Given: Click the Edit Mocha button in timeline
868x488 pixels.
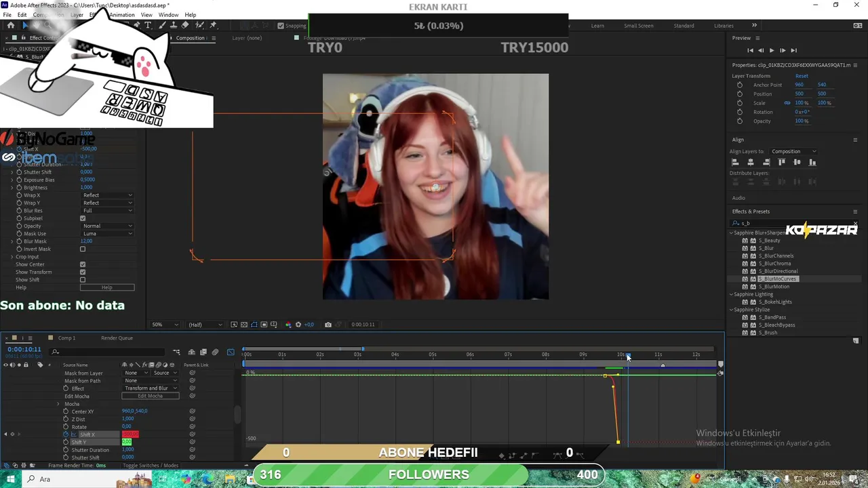Looking at the screenshot, I should 151,396.
